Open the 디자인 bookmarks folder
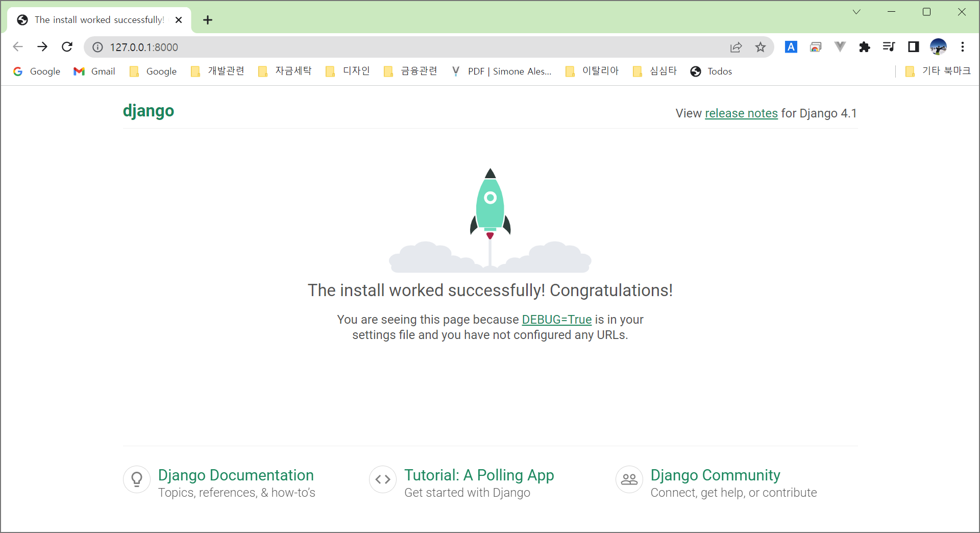Image resolution: width=980 pixels, height=533 pixels. pyautogui.click(x=347, y=71)
